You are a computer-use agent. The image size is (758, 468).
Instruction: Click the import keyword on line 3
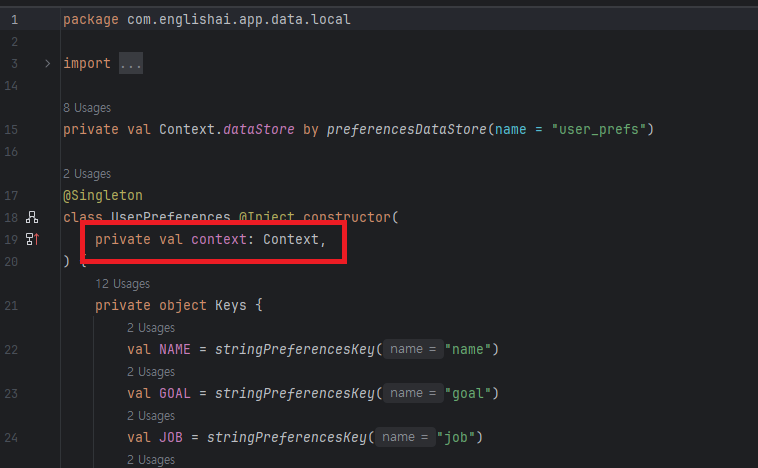tap(87, 63)
